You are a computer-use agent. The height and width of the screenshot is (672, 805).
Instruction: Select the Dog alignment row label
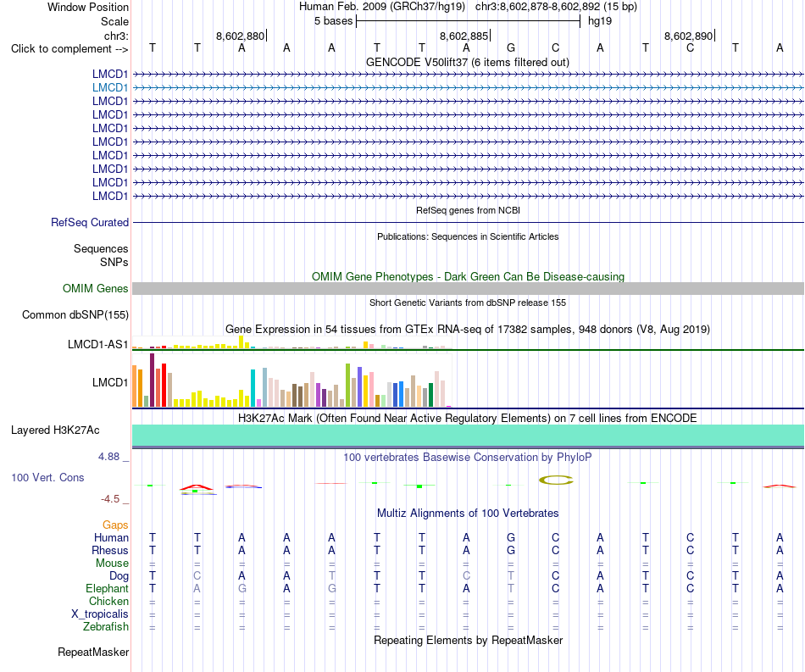(x=119, y=576)
